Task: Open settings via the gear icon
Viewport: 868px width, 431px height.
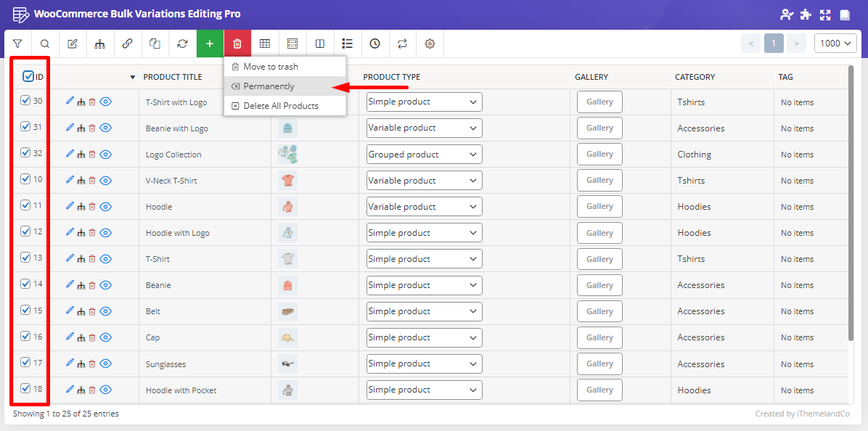Action: [430, 44]
